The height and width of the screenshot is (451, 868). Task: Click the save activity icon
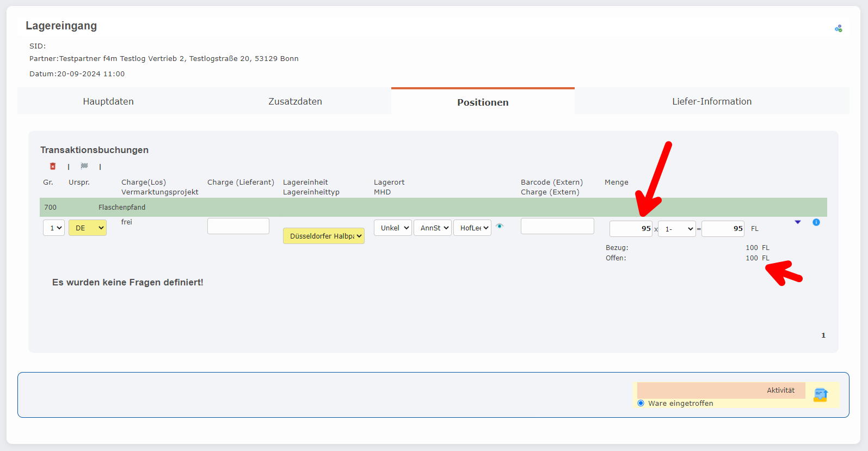tap(820, 394)
